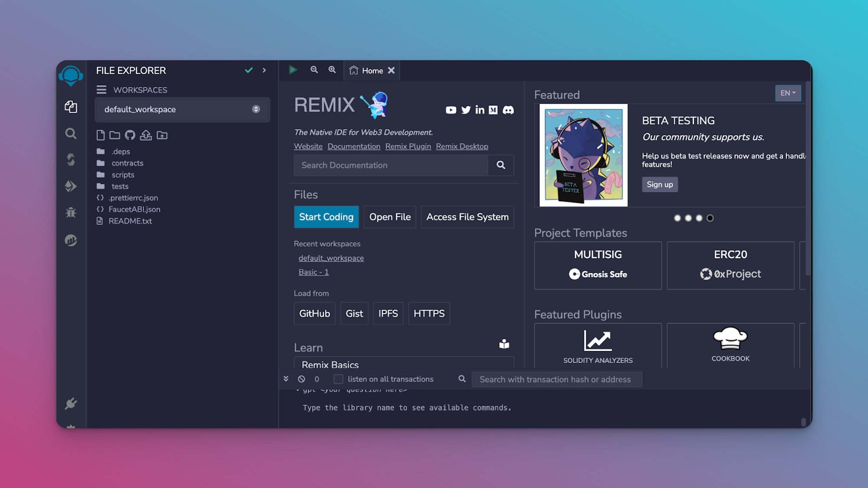Select the third carousel dot

699,218
